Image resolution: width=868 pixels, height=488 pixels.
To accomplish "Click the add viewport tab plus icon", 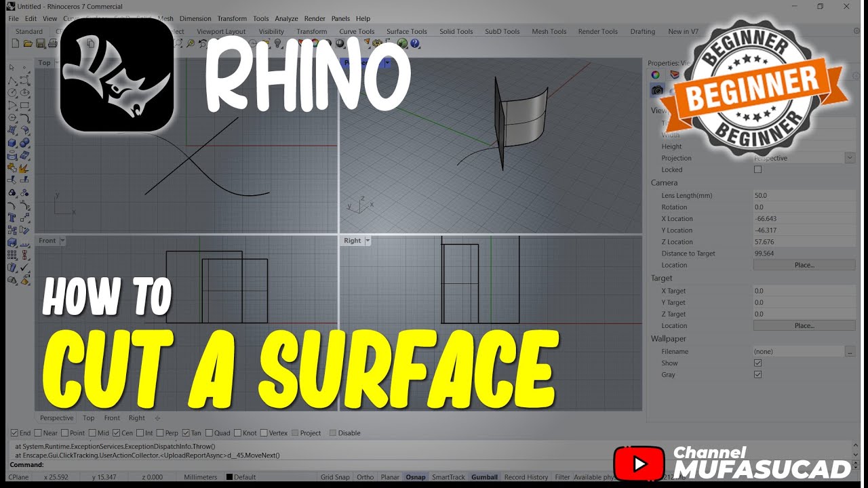I will (x=157, y=418).
